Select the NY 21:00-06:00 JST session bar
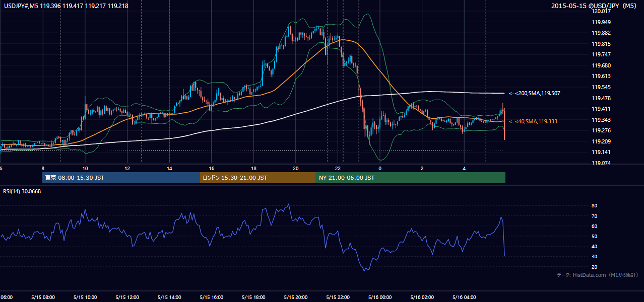The width and height of the screenshot is (644, 302). (411, 178)
